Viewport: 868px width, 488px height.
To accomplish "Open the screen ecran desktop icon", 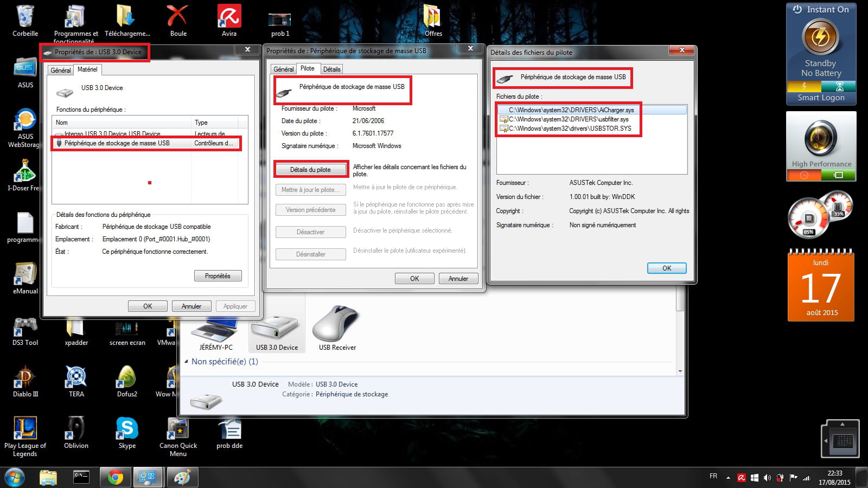I will tap(127, 332).
